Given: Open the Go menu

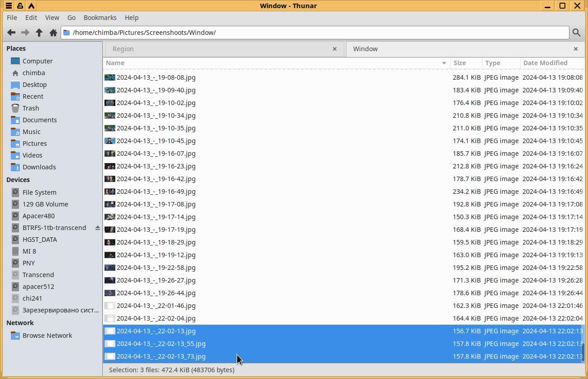Looking at the screenshot, I should click(71, 18).
